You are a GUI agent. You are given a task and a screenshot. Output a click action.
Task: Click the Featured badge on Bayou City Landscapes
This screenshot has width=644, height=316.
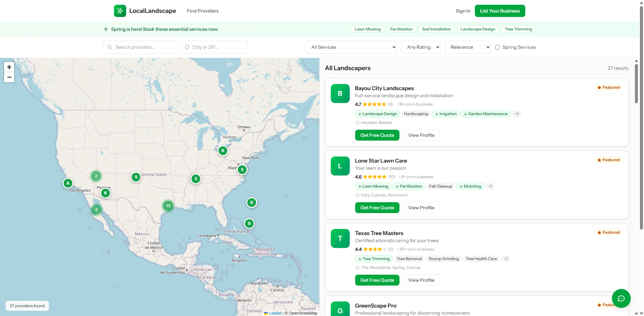point(609,87)
